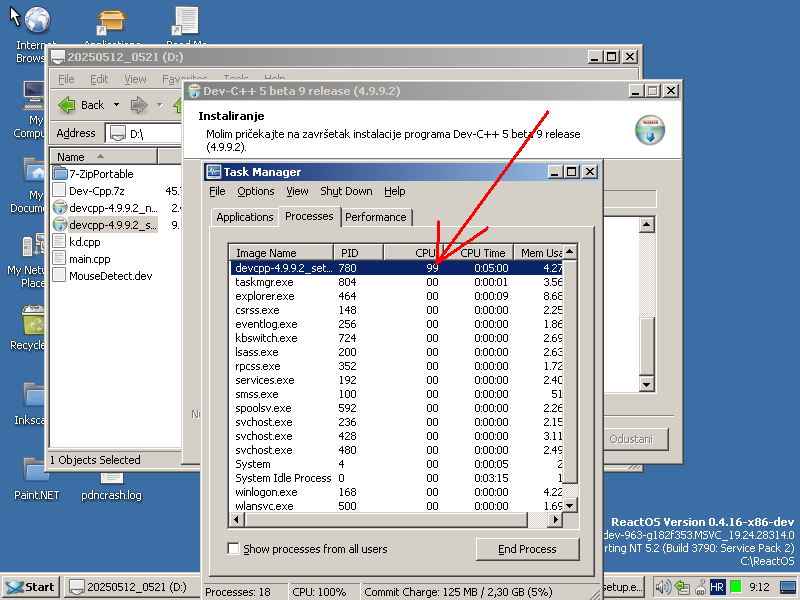Select the MouseDetect.dev file icon

click(60, 276)
